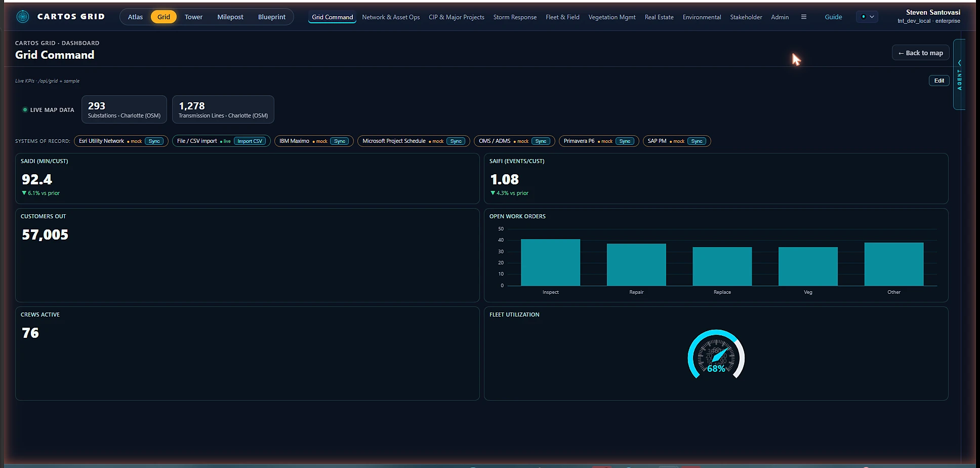Click the Crews Active value 76
This screenshot has width=980, height=468.
[x=30, y=333]
